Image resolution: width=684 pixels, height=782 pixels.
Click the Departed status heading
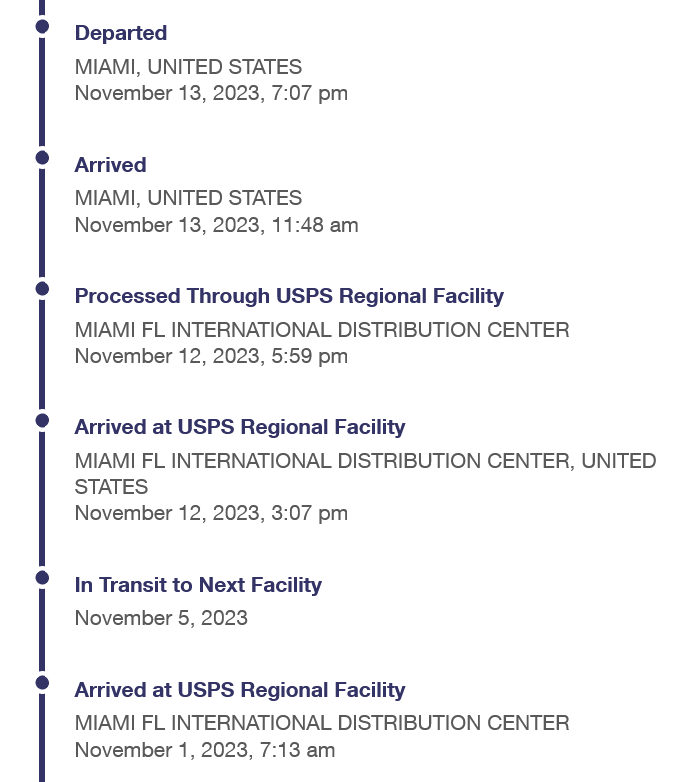click(x=121, y=33)
